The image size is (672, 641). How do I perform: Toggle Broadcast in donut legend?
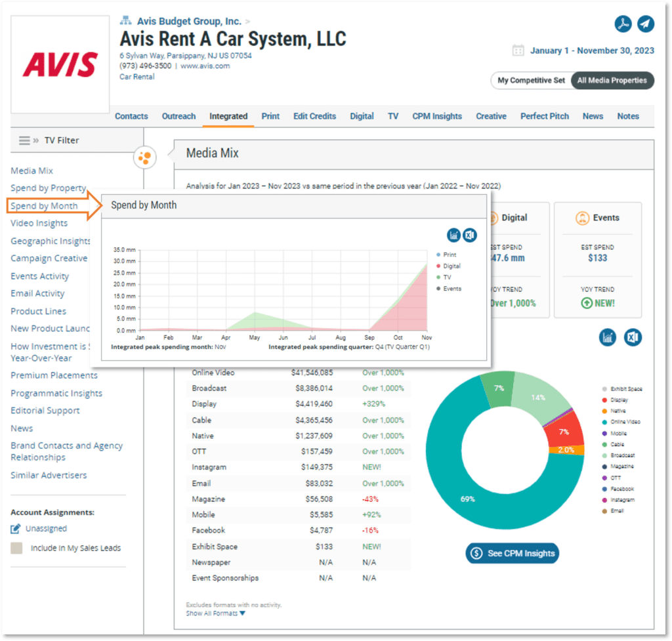[619, 455]
